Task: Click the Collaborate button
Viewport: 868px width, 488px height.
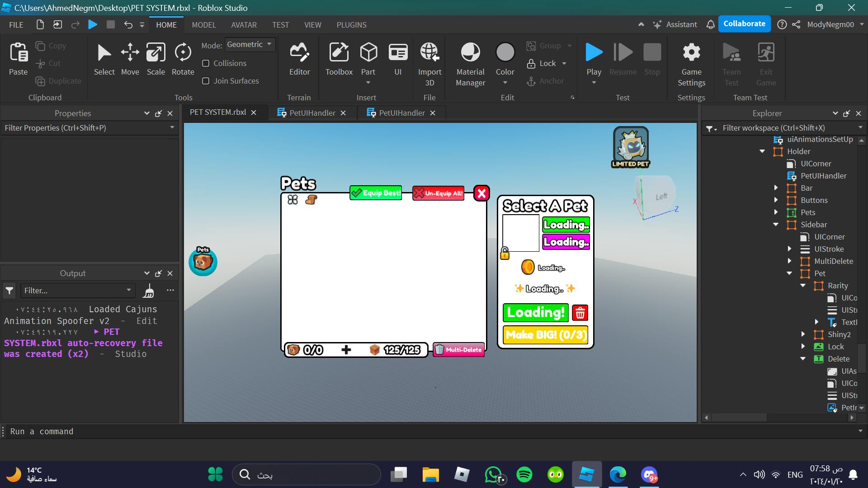Action: 744,23
